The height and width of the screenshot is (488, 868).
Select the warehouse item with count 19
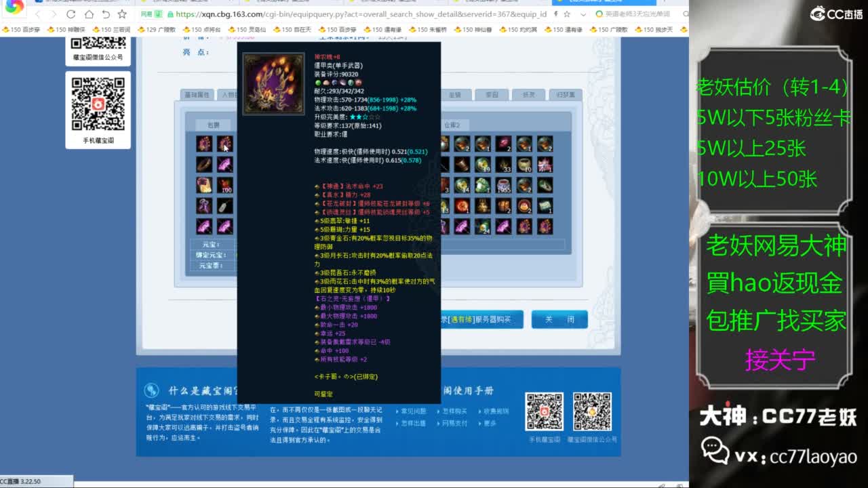click(x=482, y=164)
